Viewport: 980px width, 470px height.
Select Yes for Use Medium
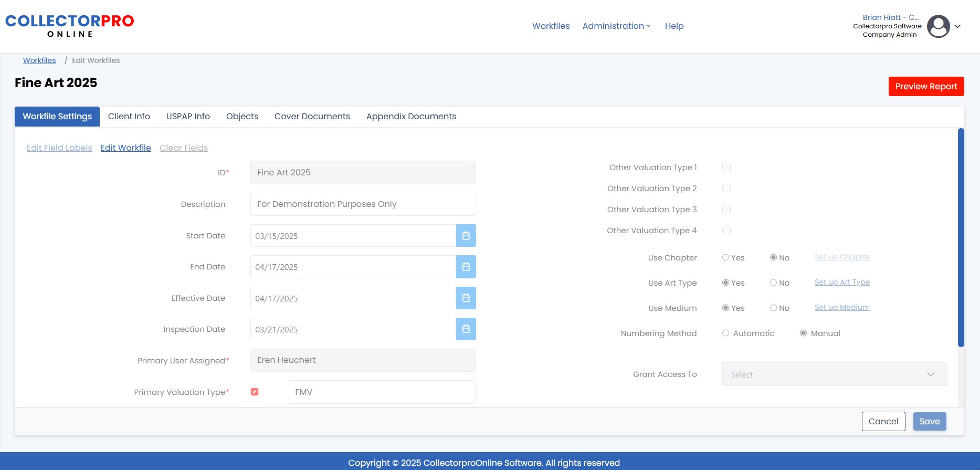(725, 308)
